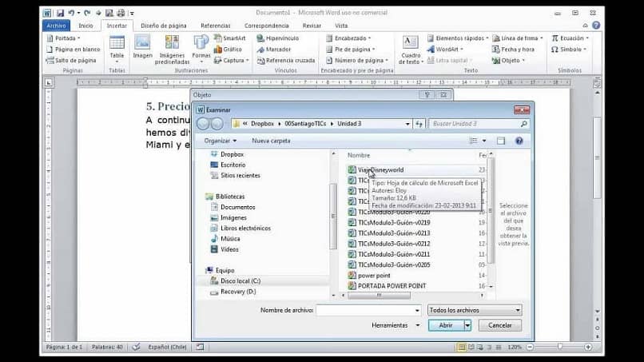
Task: Click the Imagen icon in Ilustraciones
Action: pos(142,46)
